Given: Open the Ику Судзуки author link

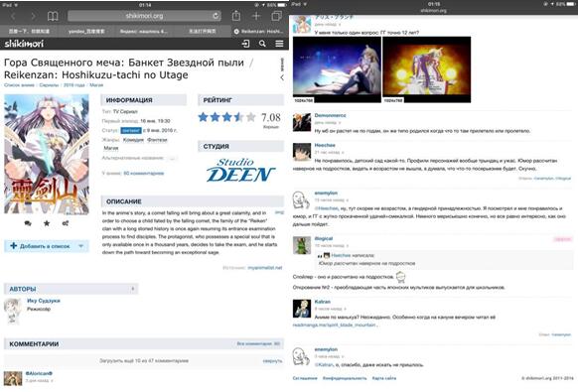Looking at the screenshot, I should (x=44, y=301).
